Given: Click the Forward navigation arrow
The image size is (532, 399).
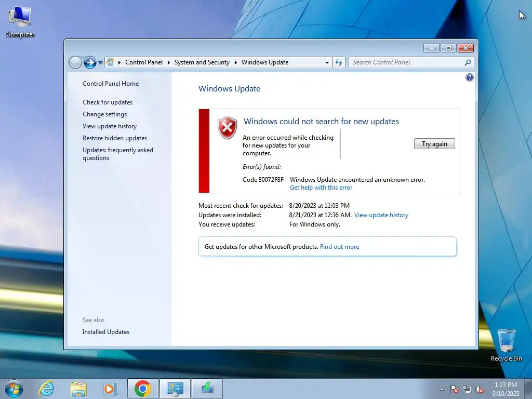Looking at the screenshot, I should click(90, 62).
